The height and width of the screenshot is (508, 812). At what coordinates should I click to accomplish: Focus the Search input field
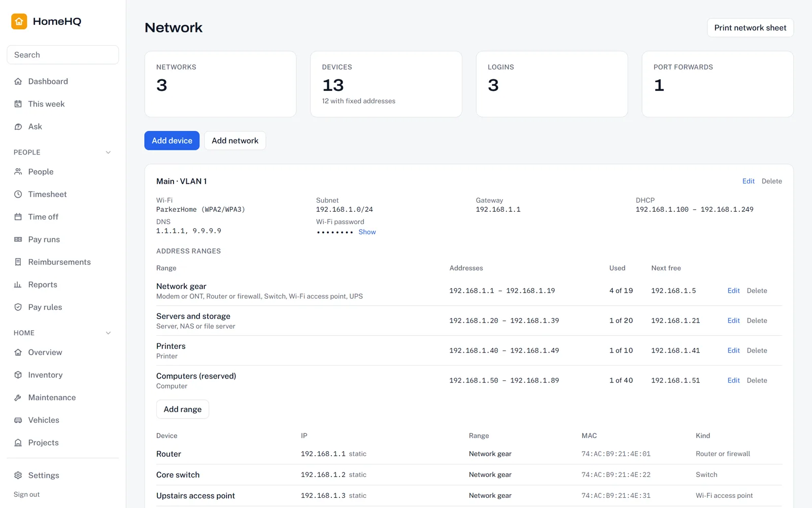point(63,55)
